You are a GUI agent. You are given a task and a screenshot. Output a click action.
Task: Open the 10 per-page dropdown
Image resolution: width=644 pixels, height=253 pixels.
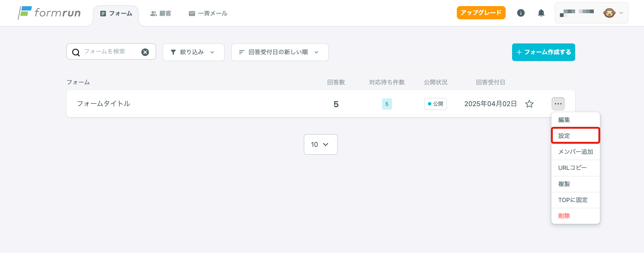tap(320, 144)
